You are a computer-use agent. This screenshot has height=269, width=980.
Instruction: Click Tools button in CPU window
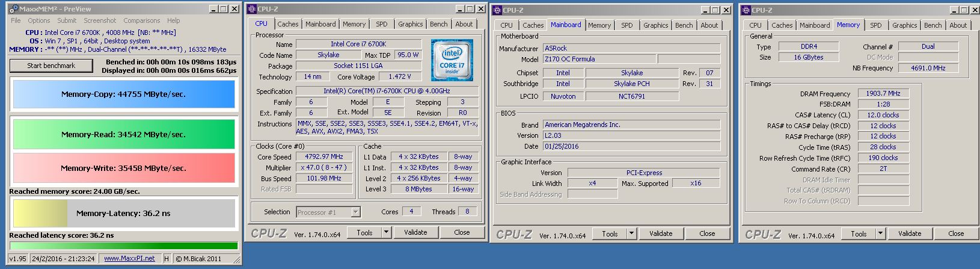coord(364,232)
